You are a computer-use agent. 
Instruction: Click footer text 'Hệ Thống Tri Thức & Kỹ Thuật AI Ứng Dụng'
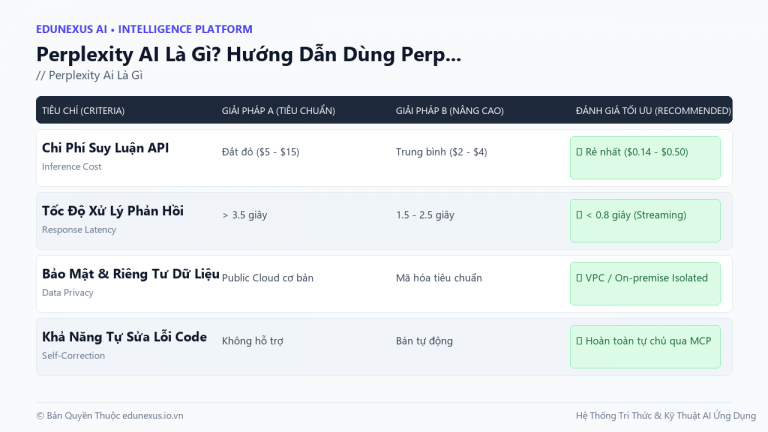(x=666, y=416)
